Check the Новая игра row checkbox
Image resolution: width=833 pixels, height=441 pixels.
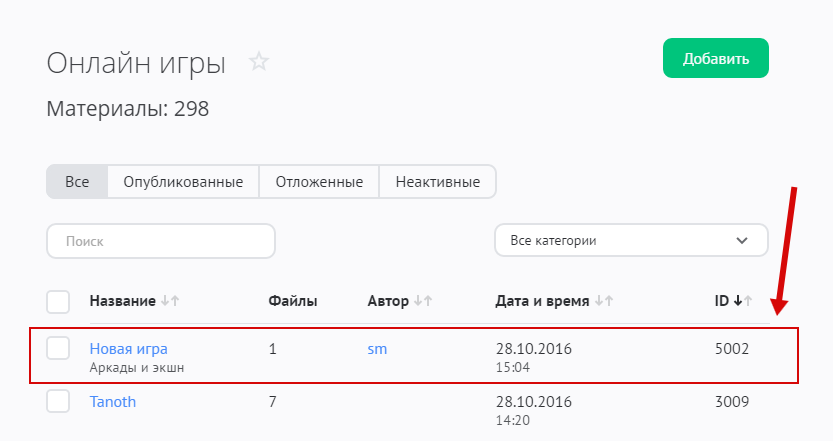point(58,348)
